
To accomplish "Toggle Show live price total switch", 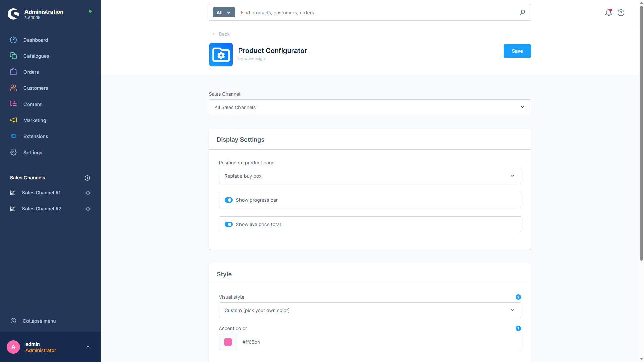I will [x=229, y=224].
